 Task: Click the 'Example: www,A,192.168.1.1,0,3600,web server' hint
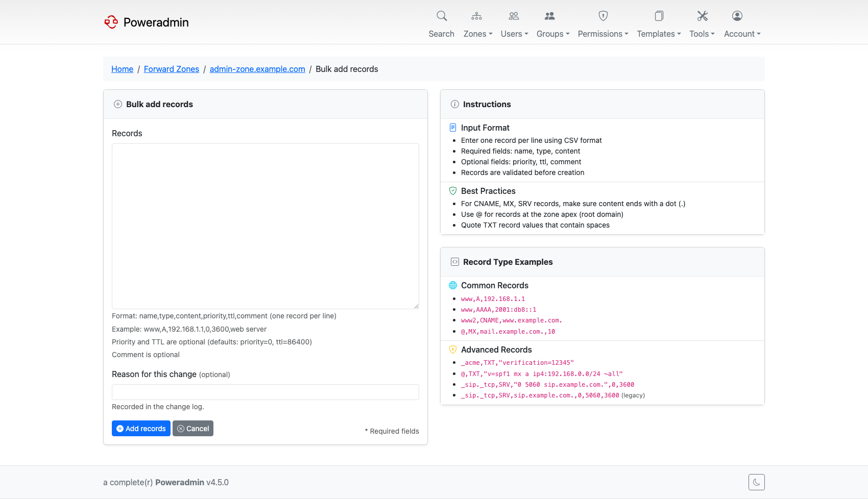point(189,329)
